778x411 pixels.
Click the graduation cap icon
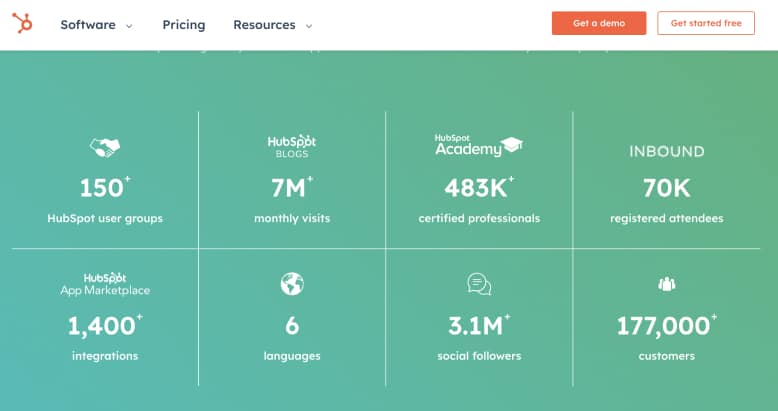point(512,145)
